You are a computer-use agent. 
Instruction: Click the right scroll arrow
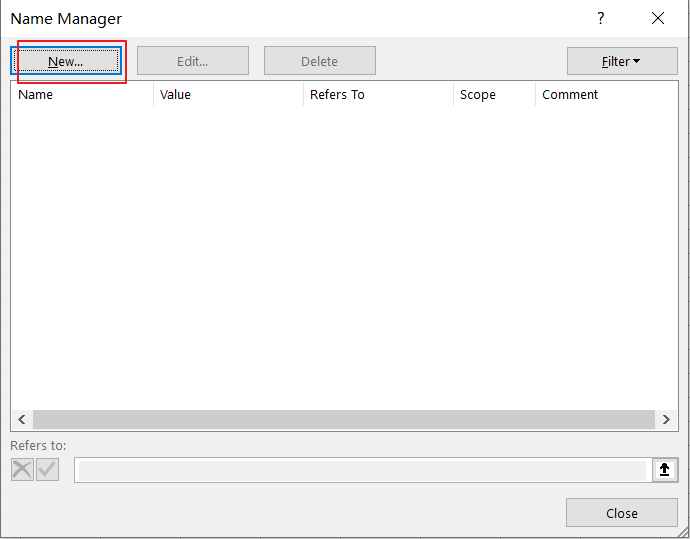coord(666,419)
